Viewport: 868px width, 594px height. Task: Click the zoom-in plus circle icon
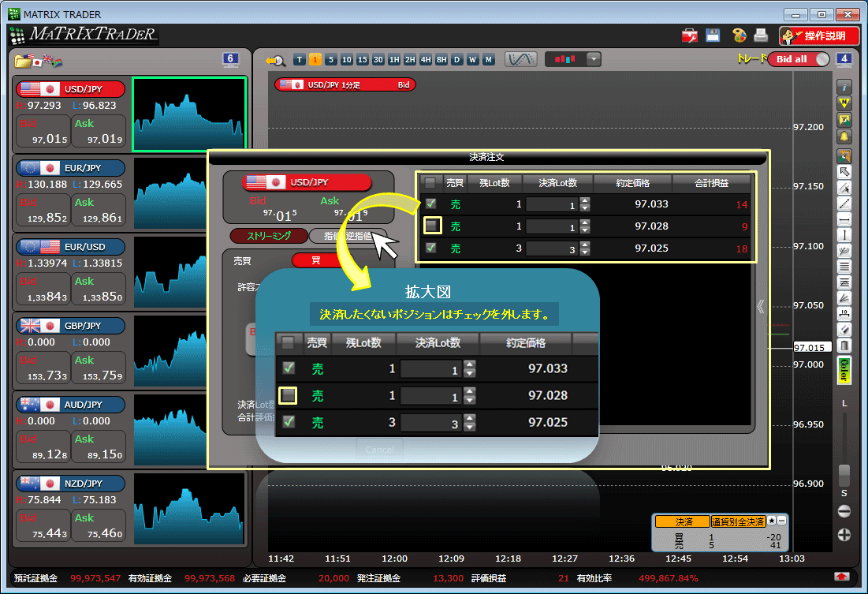pyautogui.click(x=844, y=535)
